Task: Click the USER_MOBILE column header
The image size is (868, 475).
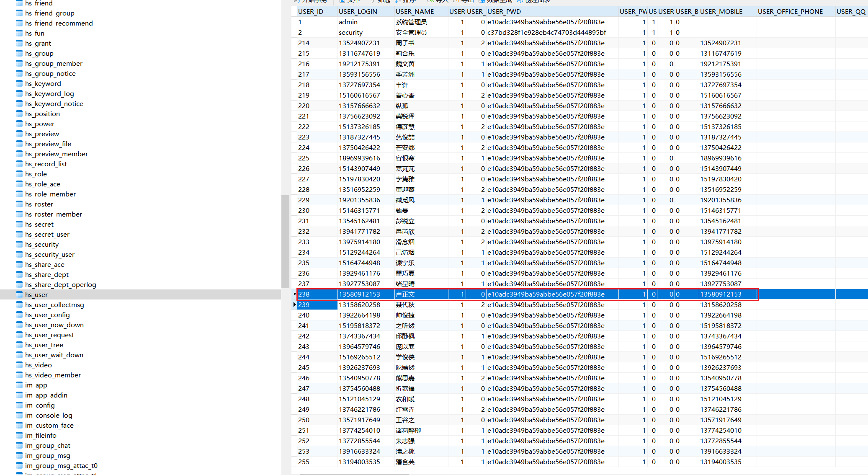Action: point(721,11)
